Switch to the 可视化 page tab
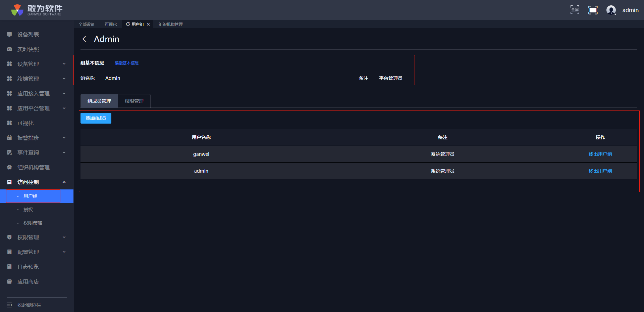This screenshot has height=312, width=644. 111,25
